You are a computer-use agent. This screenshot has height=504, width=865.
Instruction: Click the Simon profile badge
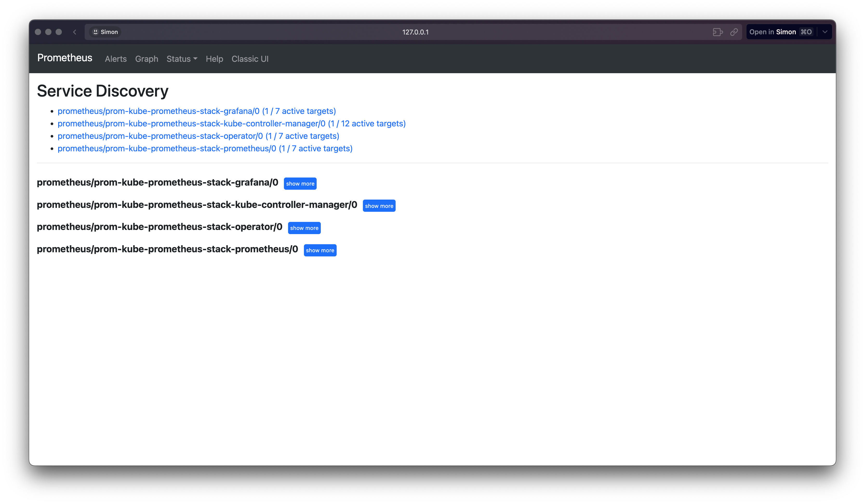(x=105, y=32)
